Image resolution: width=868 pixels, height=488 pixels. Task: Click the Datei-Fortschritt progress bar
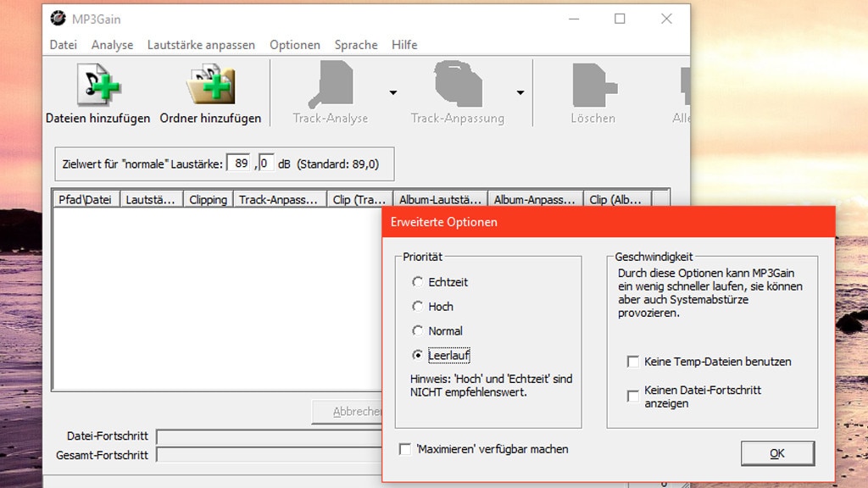[269, 436]
